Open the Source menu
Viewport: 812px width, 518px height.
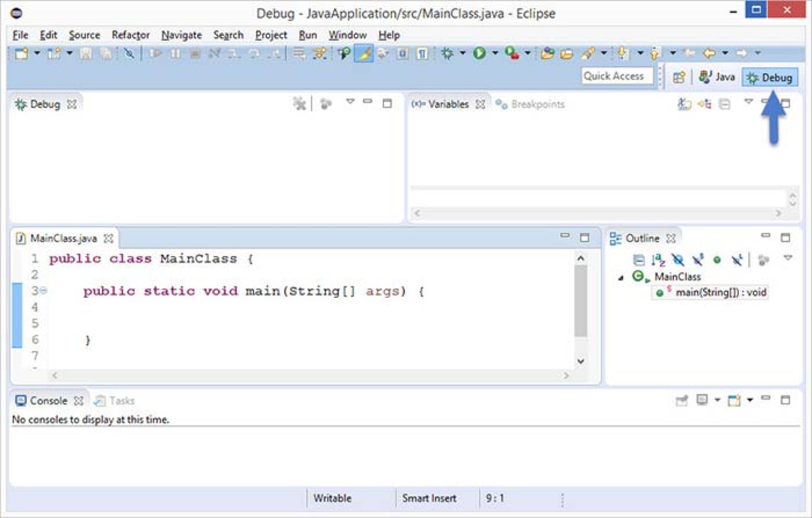tap(85, 35)
